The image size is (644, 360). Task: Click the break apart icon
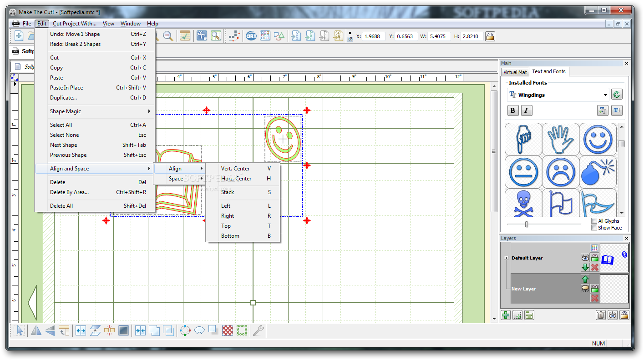[x=109, y=330]
